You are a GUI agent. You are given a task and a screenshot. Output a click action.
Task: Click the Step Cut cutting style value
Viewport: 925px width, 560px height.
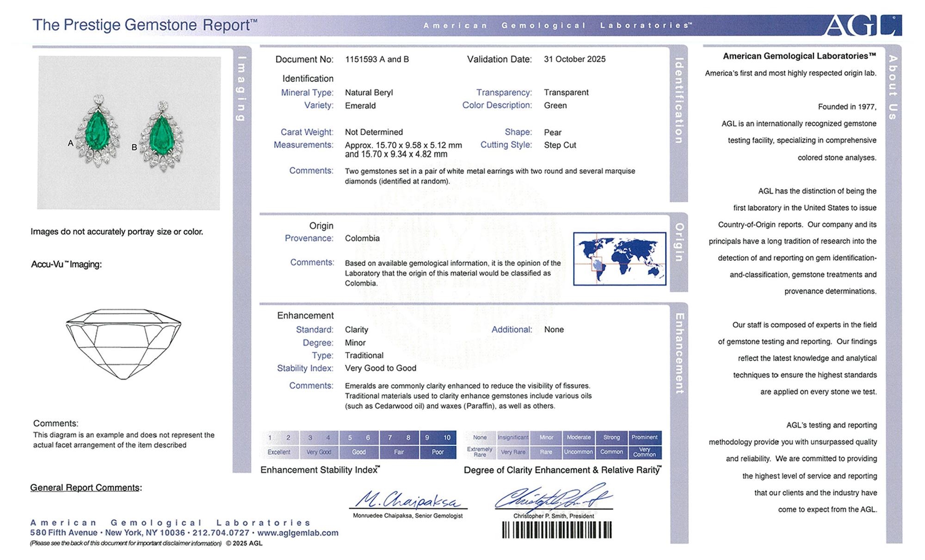point(560,145)
